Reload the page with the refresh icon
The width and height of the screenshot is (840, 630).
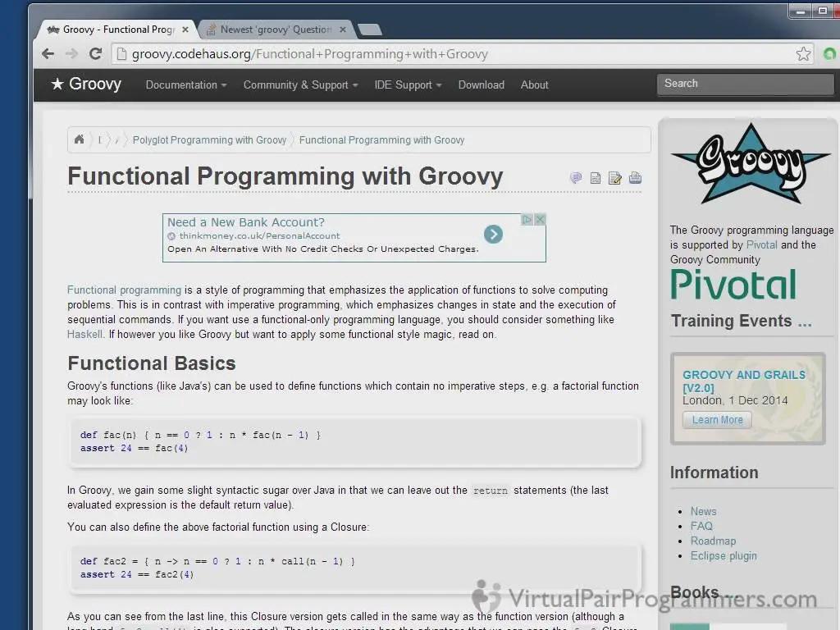coord(95,53)
